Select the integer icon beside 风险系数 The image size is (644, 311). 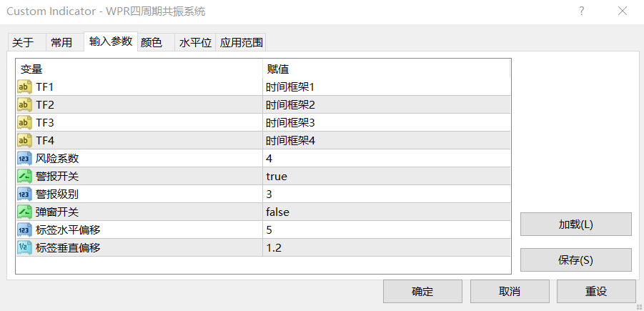[24, 159]
